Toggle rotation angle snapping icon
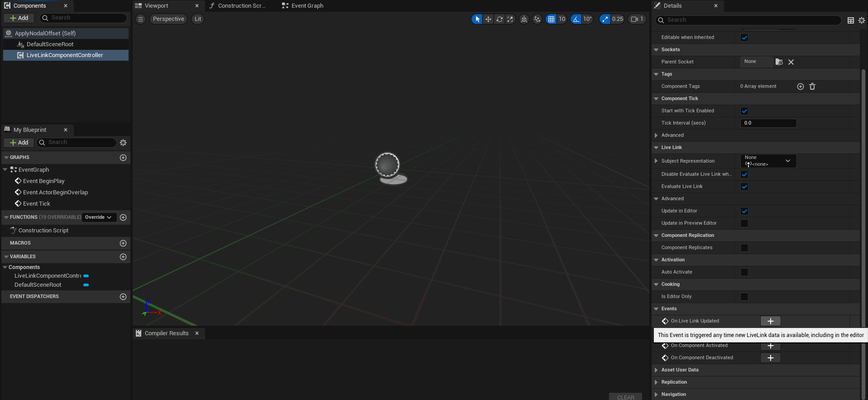868x400 pixels. pos(576,19)
